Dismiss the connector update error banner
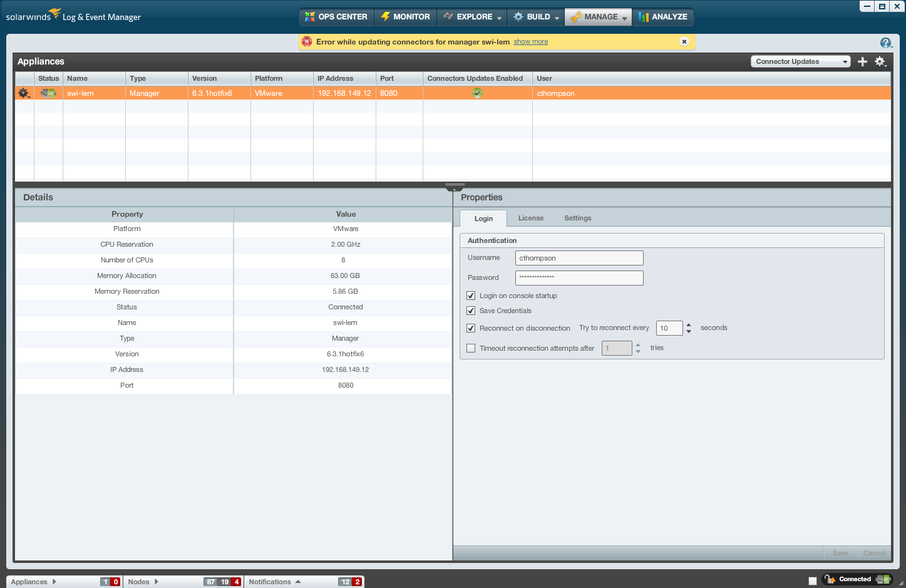 [x=684, y=41]
